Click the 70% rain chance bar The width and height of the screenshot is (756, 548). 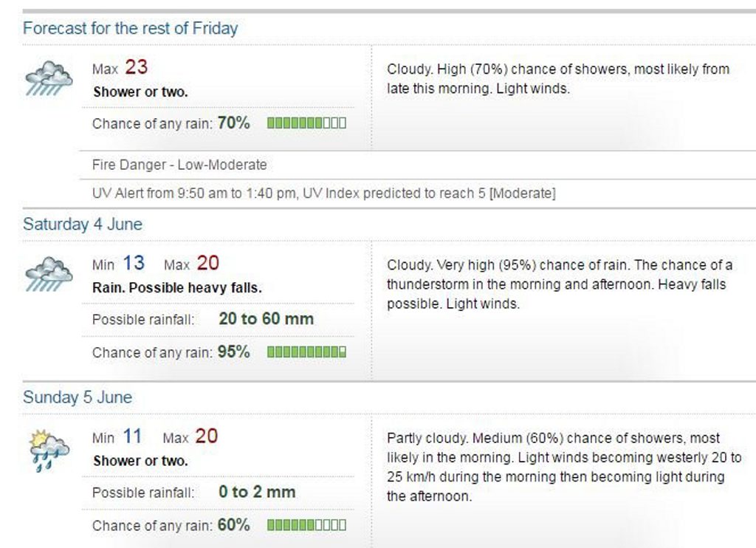click(306, 123)
